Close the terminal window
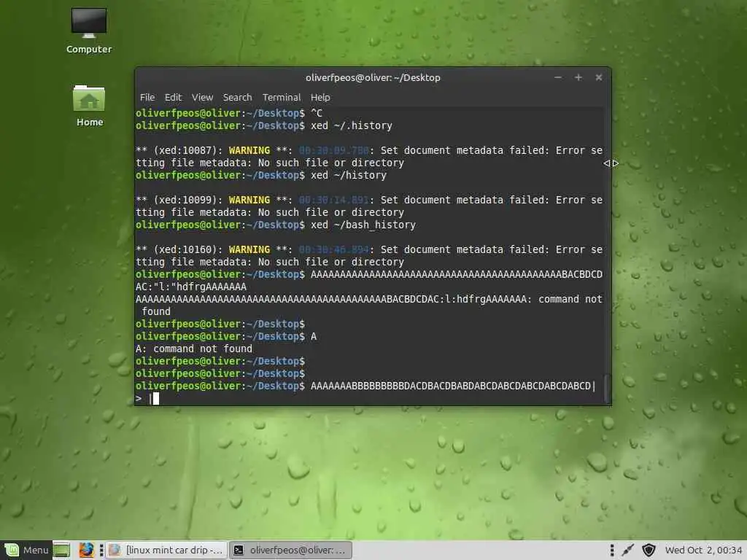 pos(599,77)
